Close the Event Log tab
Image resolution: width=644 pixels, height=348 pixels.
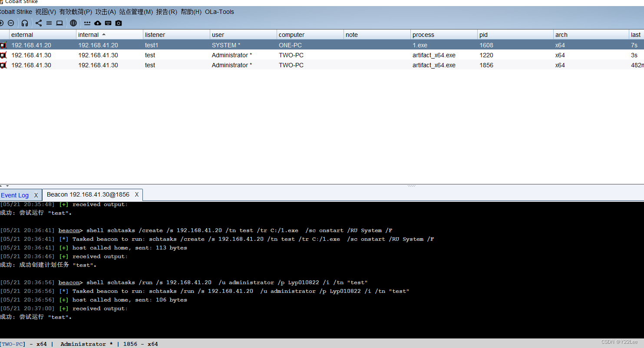pyautogui.click(x=36, y=195)
